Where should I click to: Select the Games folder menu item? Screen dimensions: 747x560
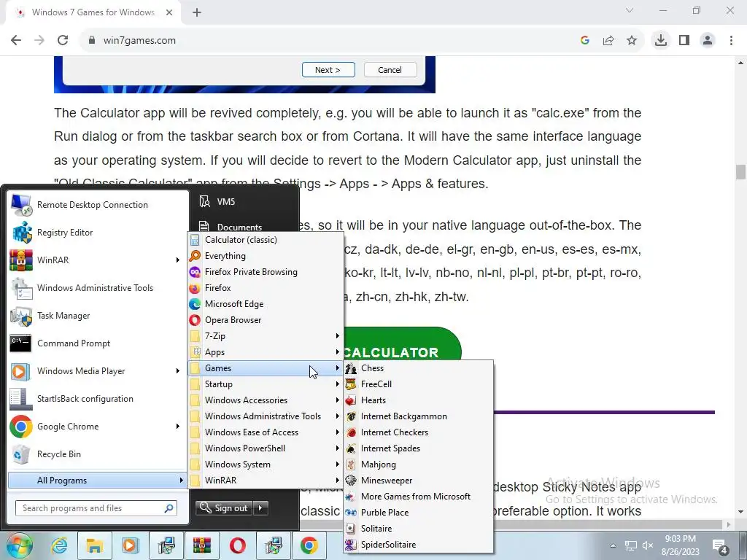coord(266,368)
